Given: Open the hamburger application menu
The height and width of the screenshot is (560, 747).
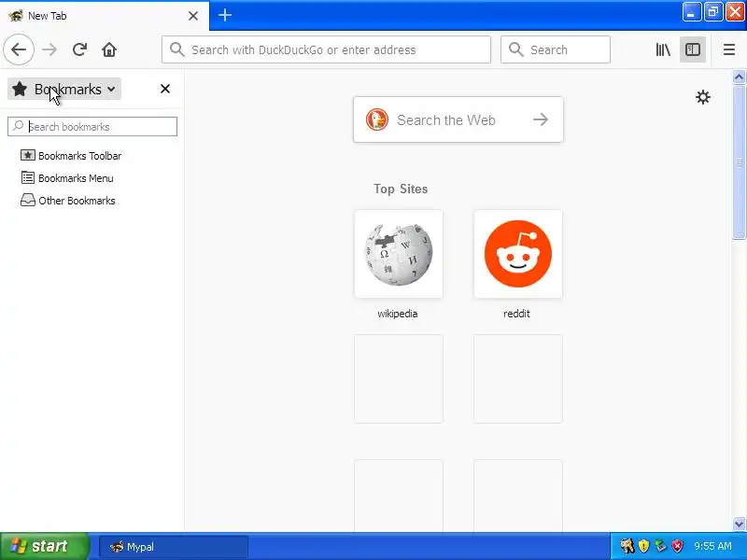Looking at the screenshot, I should 729,49.
